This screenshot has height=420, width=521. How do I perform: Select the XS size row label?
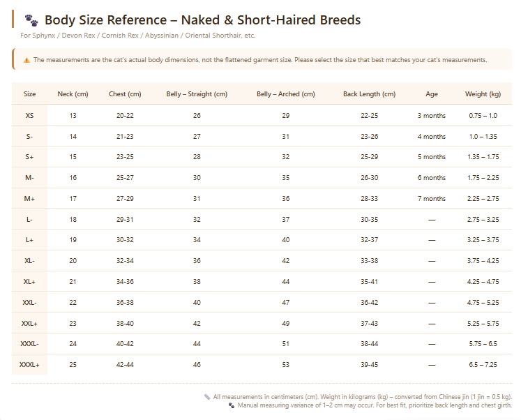[x=29, y=115]
